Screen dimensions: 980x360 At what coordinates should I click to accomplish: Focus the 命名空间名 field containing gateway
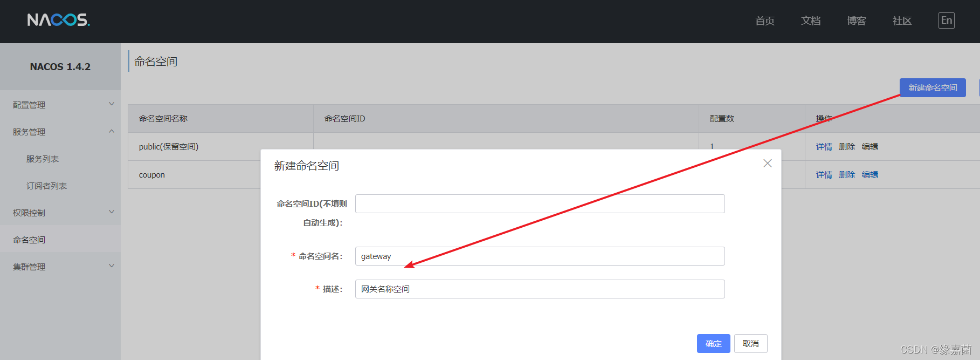[x=540, y=256]
